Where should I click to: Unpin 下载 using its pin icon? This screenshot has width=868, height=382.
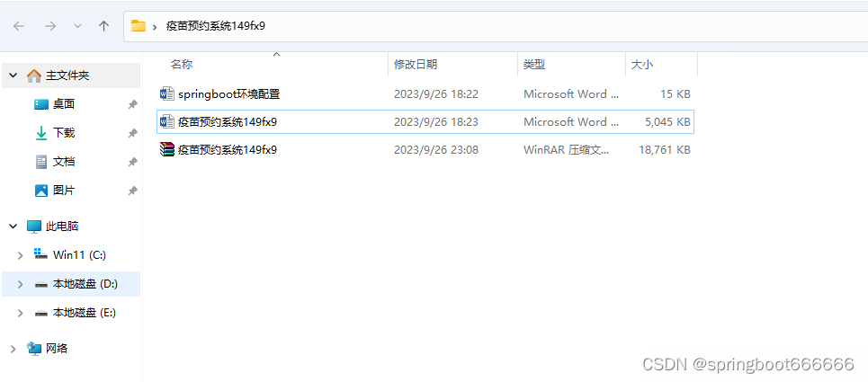[x=132, y=133]
